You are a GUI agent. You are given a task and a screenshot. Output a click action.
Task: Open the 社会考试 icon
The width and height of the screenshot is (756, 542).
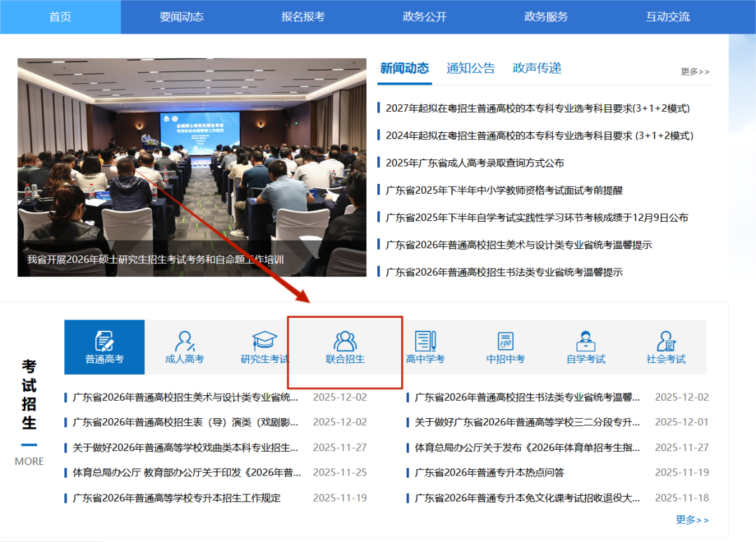[x=666, y=341]
